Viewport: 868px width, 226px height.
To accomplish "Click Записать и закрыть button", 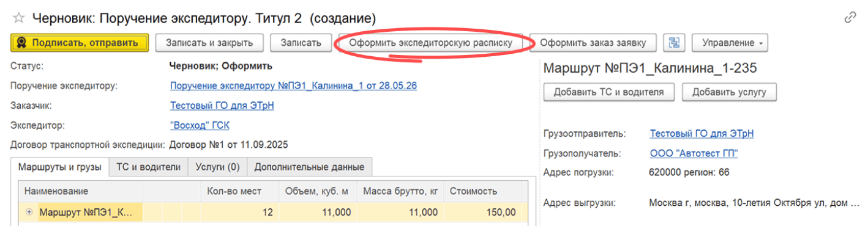I will (x=209, y=43).
